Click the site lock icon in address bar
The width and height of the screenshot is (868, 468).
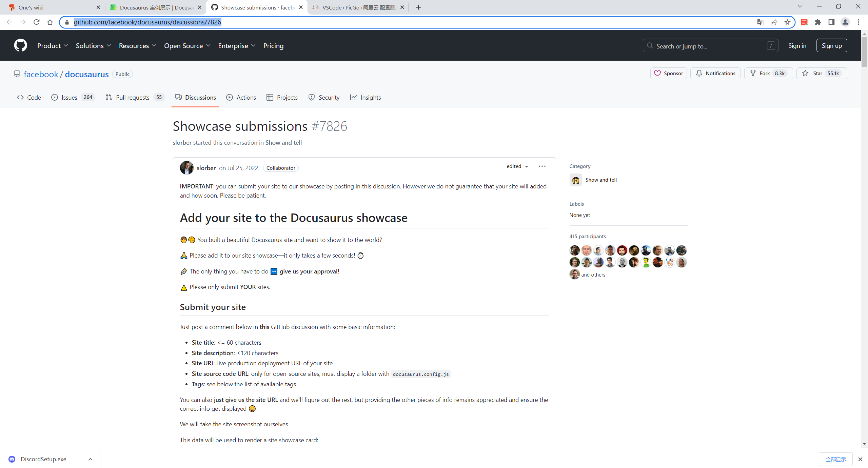click(67, 22)
